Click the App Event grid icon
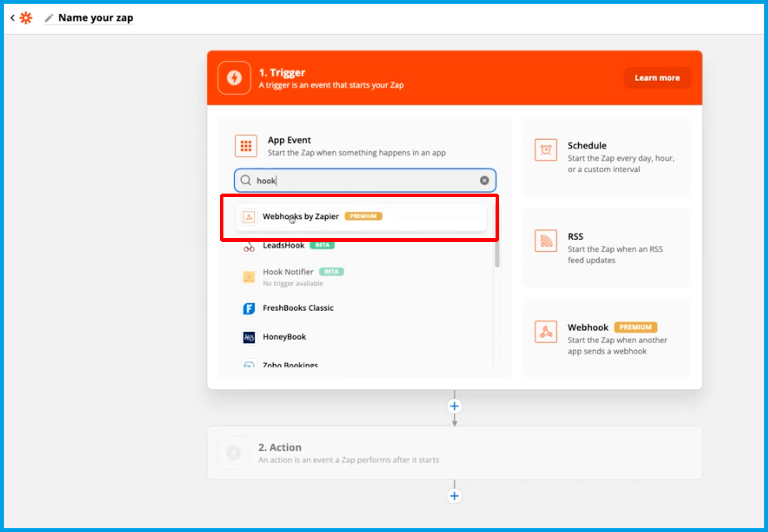 coord(246,146)
